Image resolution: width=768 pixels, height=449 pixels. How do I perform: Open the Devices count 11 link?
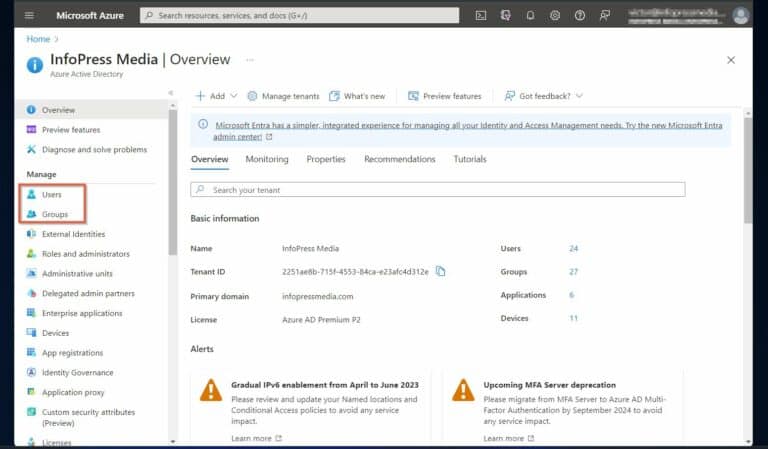574,318
